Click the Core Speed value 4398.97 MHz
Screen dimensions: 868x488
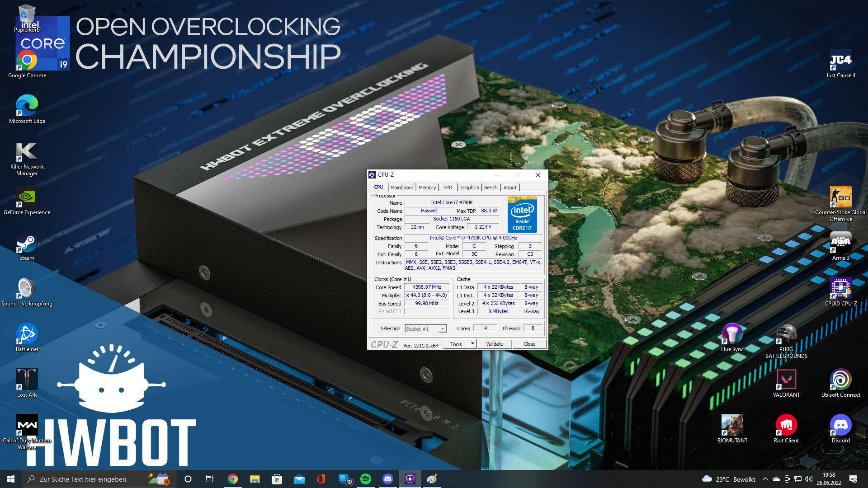click(x=427, y=287)
